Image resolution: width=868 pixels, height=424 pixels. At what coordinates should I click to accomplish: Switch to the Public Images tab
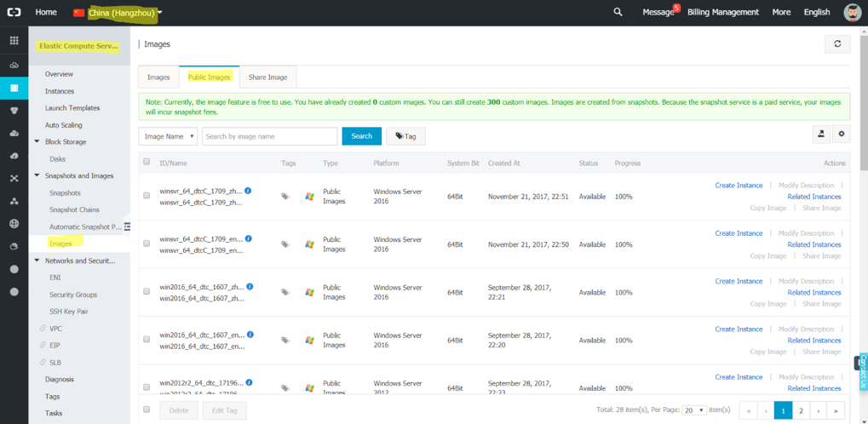210,77
